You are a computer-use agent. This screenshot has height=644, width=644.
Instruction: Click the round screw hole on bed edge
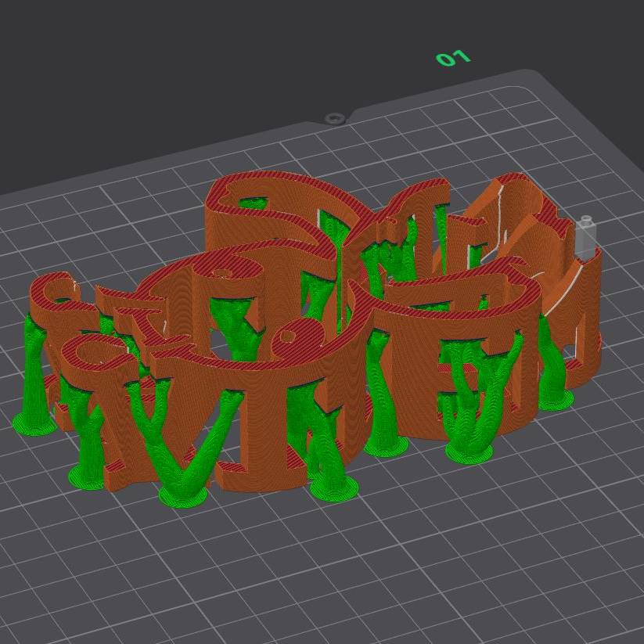tap(335, 119)
